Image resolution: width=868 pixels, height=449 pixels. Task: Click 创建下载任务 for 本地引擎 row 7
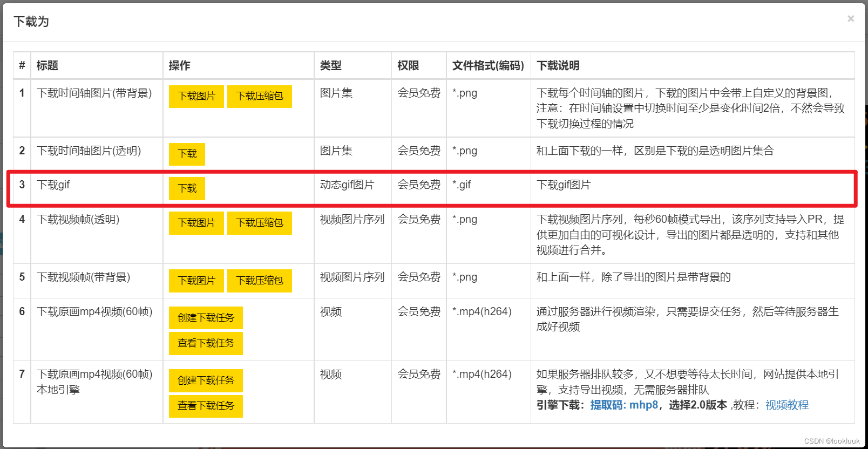[206, 380]
